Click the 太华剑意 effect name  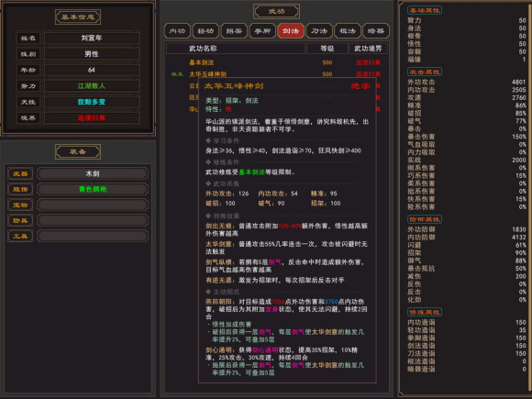click(218, 244)
